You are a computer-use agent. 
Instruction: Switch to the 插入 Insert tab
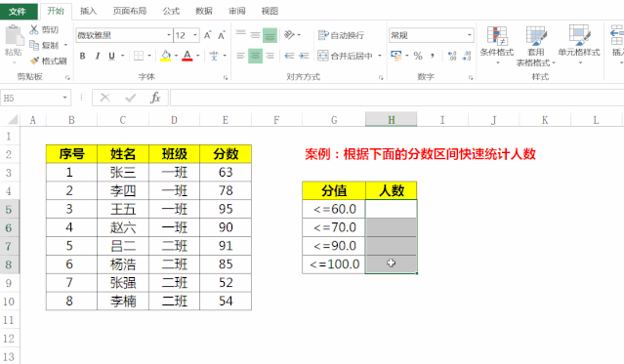tap(88, 11)
